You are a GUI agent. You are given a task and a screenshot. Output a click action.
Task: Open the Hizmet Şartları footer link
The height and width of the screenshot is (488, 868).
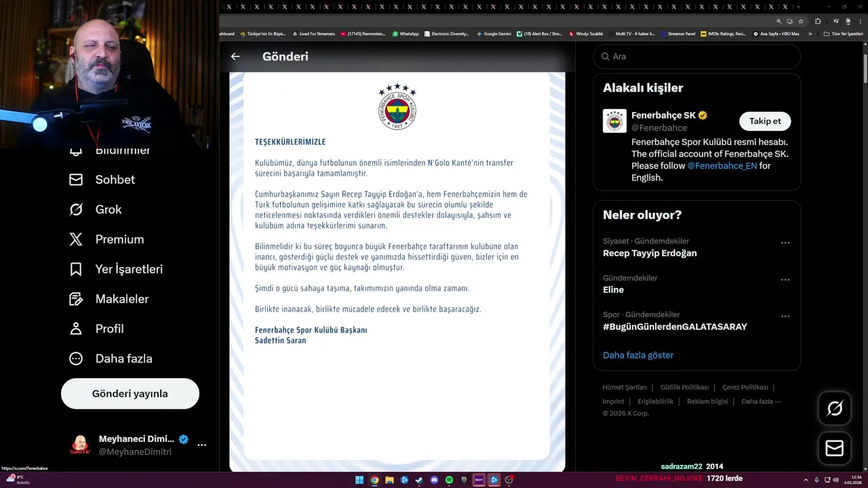625,388
